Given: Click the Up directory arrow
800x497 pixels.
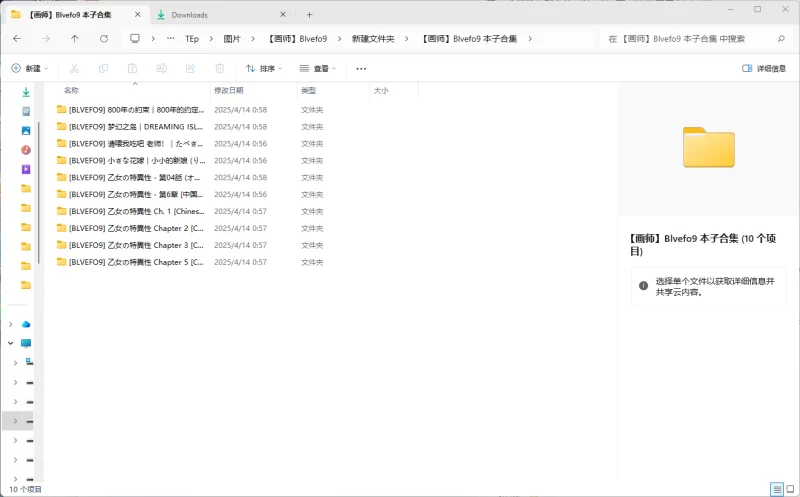Looking at the screenshot, I should point(75,38).
